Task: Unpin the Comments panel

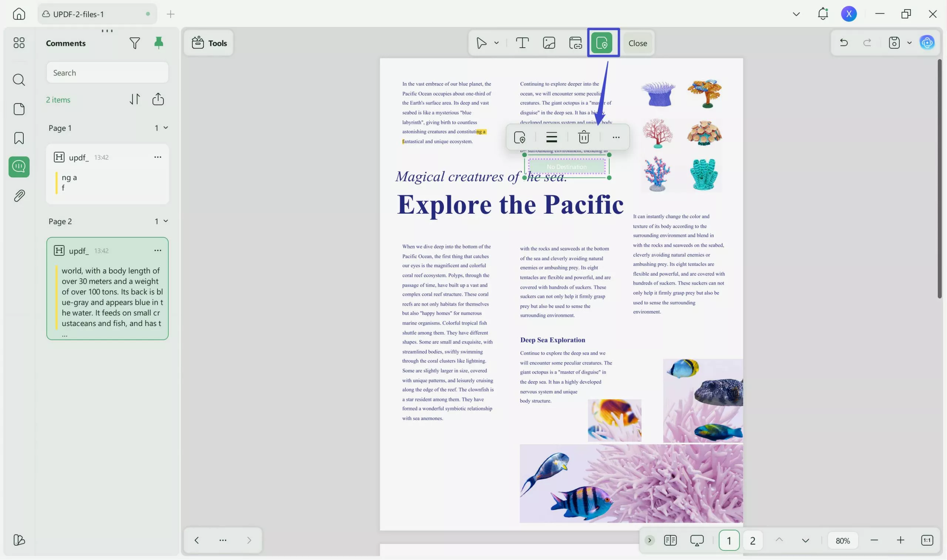Action: (159, 43)
